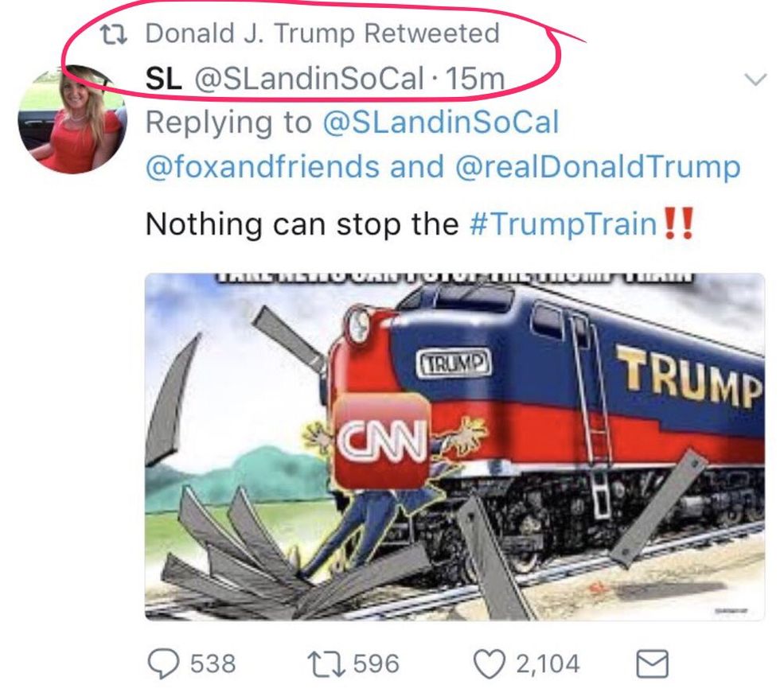The height and width of the screenshot is (700, 780).
Task: Expand the attached Trump train cartoon image
Action: click(454, 447)
